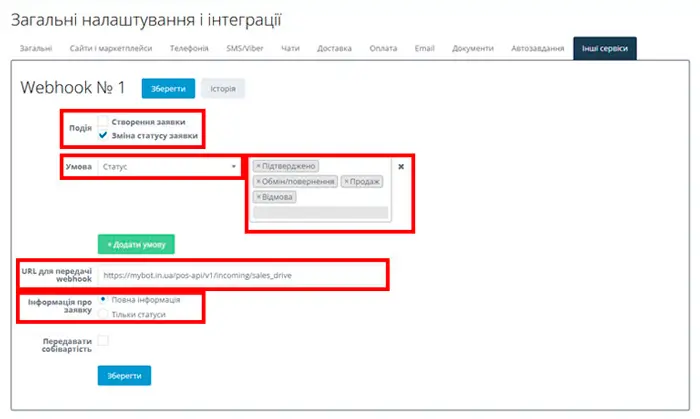Click the top Зберегти button
Viewport: 700px width, 419px height.
click(x=168, y=89)
